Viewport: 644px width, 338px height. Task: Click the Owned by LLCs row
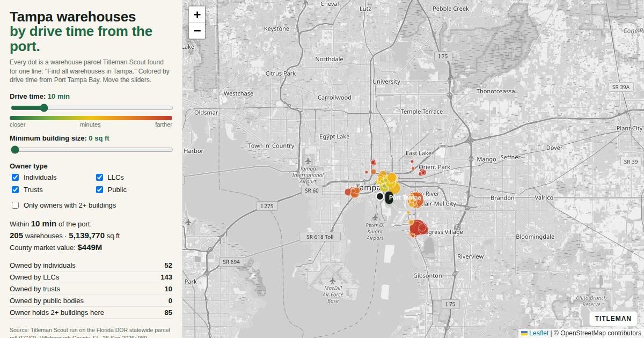[91, 277]
